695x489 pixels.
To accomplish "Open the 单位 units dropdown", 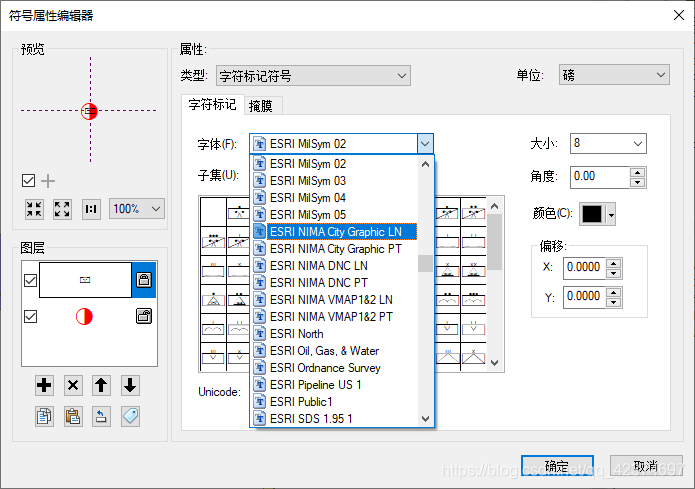I will click(614, 75).
